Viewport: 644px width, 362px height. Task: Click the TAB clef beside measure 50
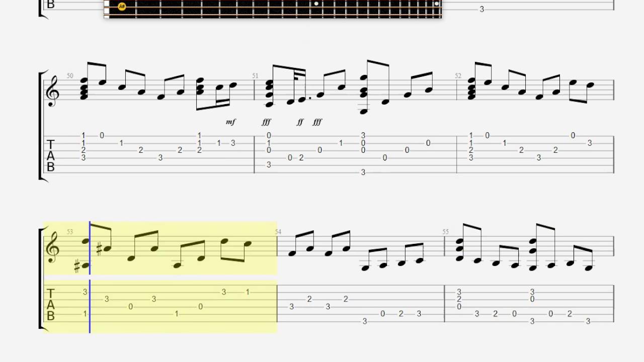[x=50, y=155]
